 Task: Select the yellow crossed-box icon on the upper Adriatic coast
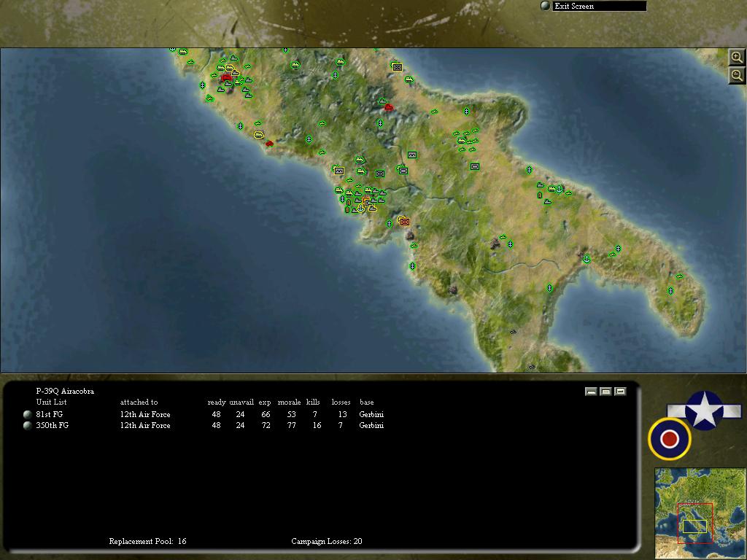pyautogui.click(x=397, y=67)
